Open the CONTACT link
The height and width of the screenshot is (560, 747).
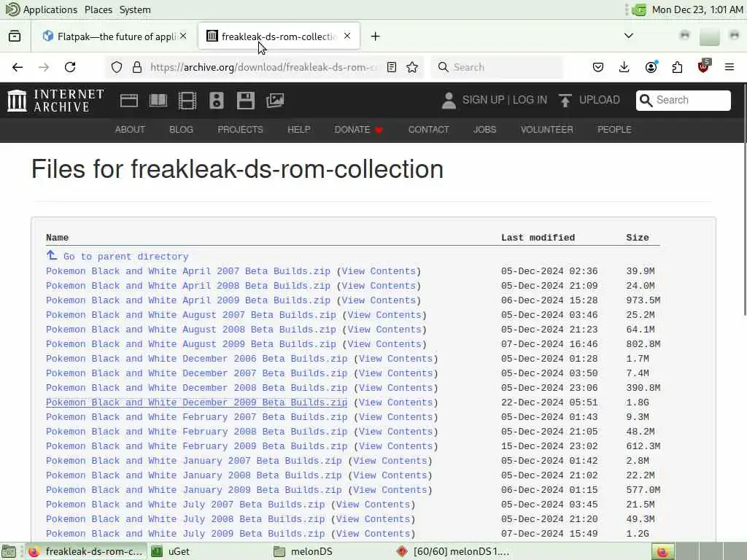tap(428, 130)
